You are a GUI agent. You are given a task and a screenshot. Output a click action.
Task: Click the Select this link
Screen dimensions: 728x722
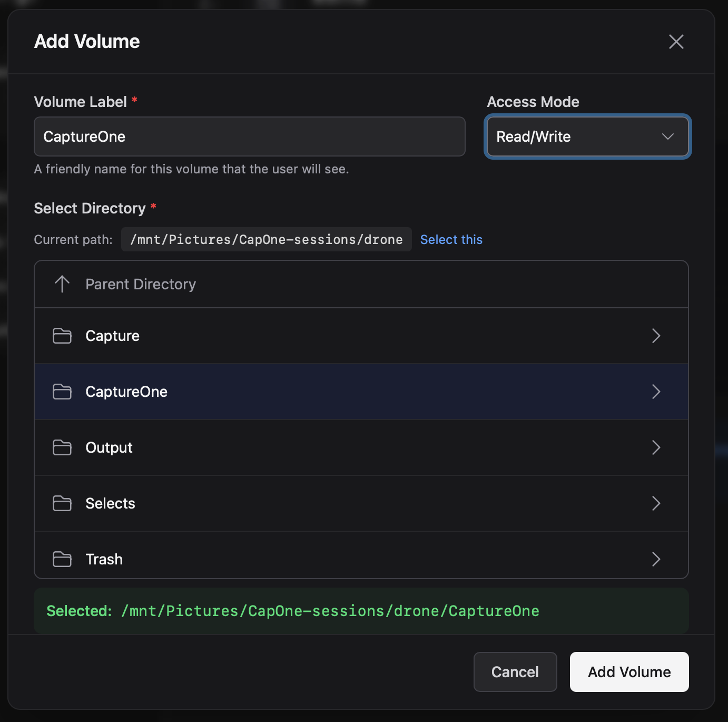451,239
